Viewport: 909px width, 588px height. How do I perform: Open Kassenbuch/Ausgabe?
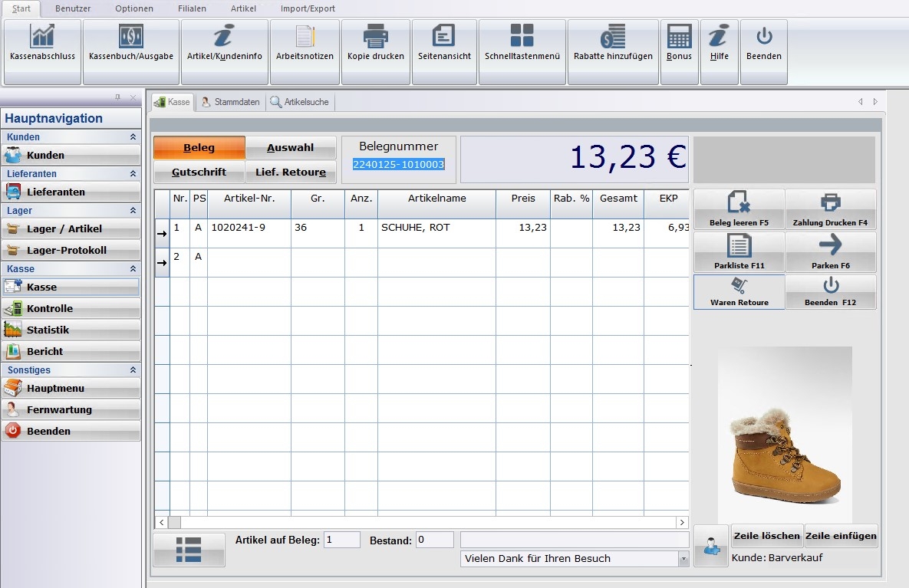point(131,51)
